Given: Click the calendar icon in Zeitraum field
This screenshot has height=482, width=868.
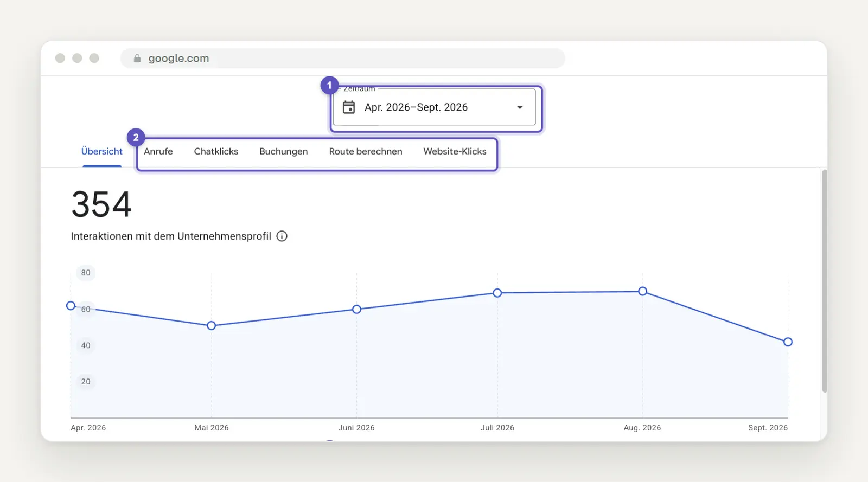Looking at the screenshot, I should coord(349,107).
